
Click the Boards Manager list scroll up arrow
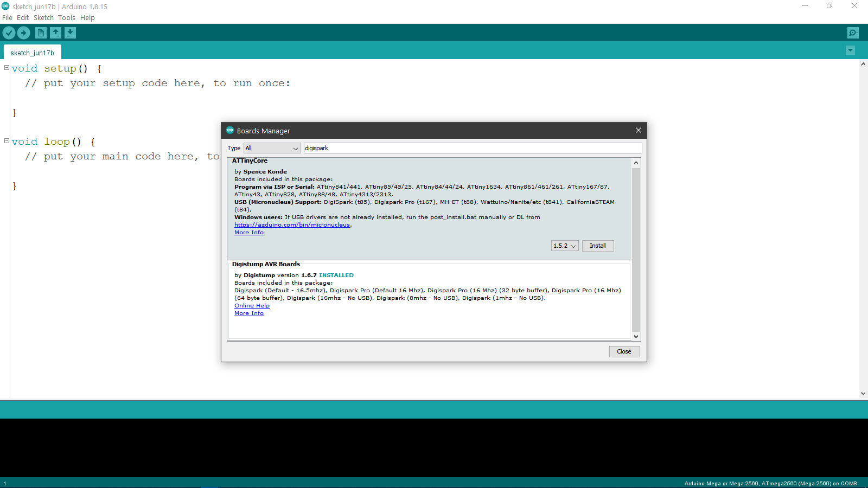636,163
